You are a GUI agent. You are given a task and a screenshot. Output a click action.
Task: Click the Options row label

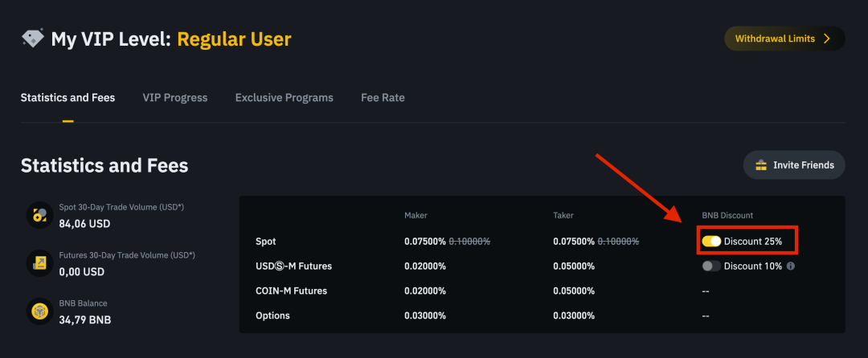(273, 315)
